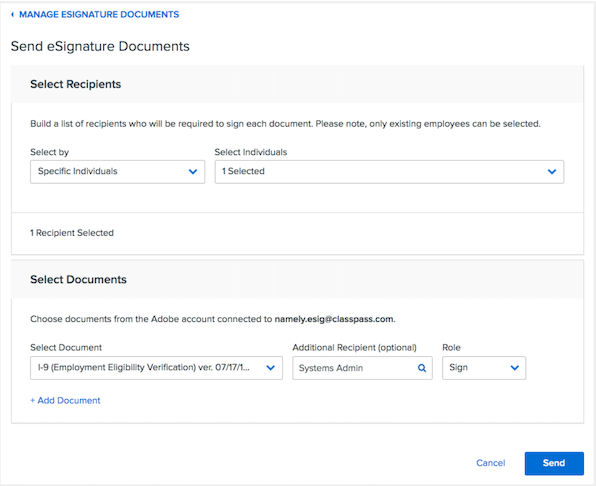Open the Select Individuals 1 Selected dropdown

389,172
